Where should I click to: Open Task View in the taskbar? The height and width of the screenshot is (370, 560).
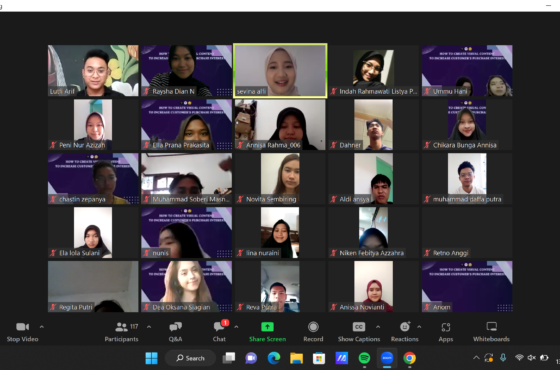(229, 358)
